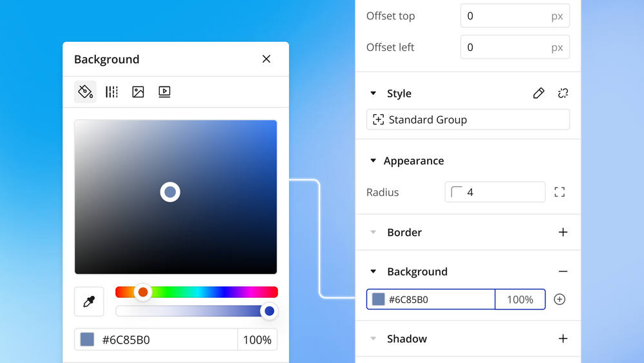Click the Radius label
The height and width of the screenshot is (363, 644).
[x=383, y=192]
